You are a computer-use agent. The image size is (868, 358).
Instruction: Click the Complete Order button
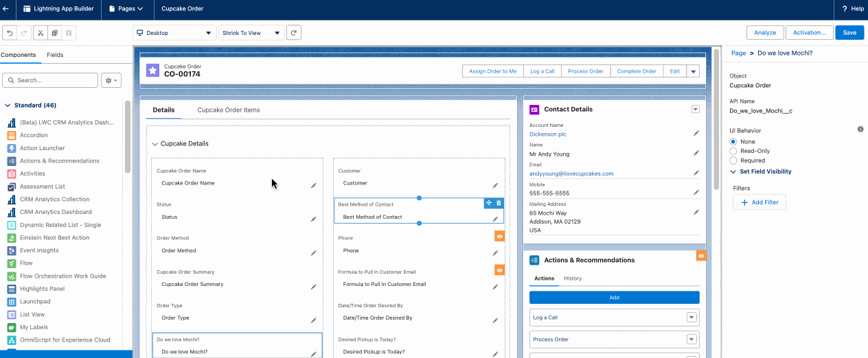[x=637, y=71]
